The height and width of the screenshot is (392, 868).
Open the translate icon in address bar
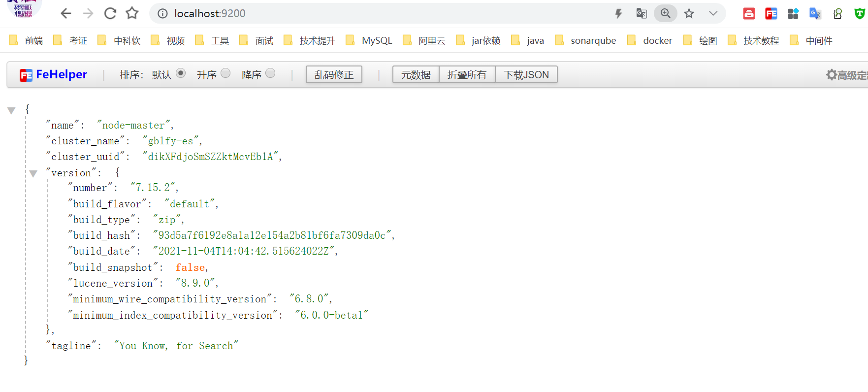click(x=642, y=14)
